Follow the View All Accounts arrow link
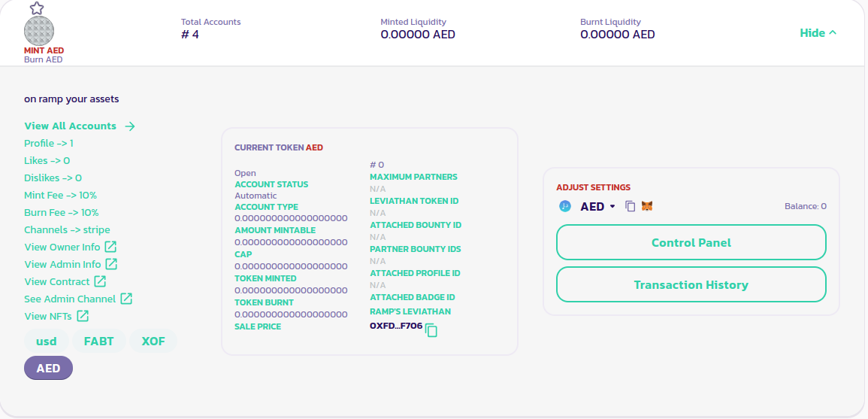 tap(130, 126)
